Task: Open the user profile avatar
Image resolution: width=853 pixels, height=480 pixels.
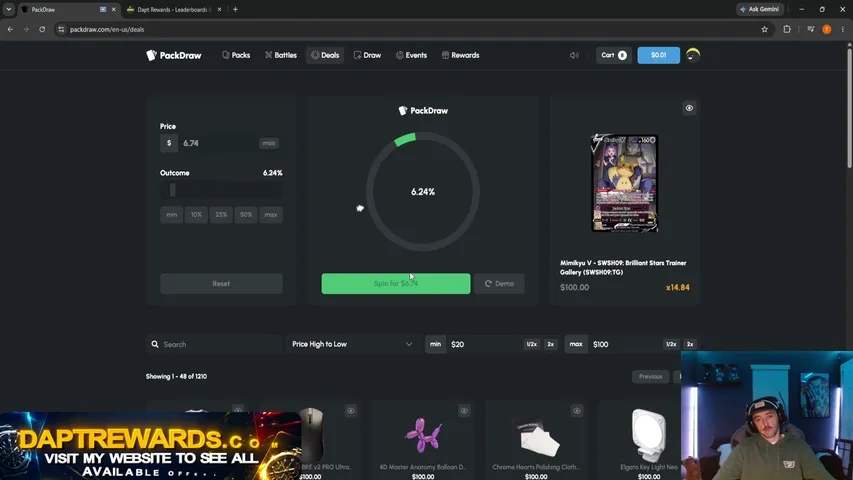Action: click(693, 55)
